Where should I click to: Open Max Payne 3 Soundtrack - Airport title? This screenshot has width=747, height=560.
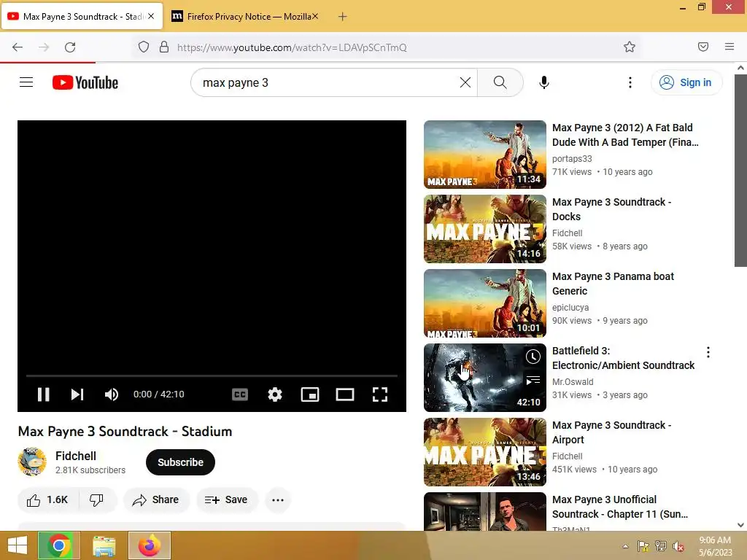click(612, 432)
